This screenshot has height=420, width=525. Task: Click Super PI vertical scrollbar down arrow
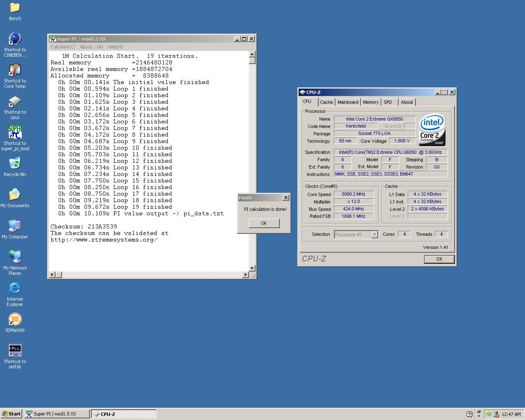coord(252,268)
